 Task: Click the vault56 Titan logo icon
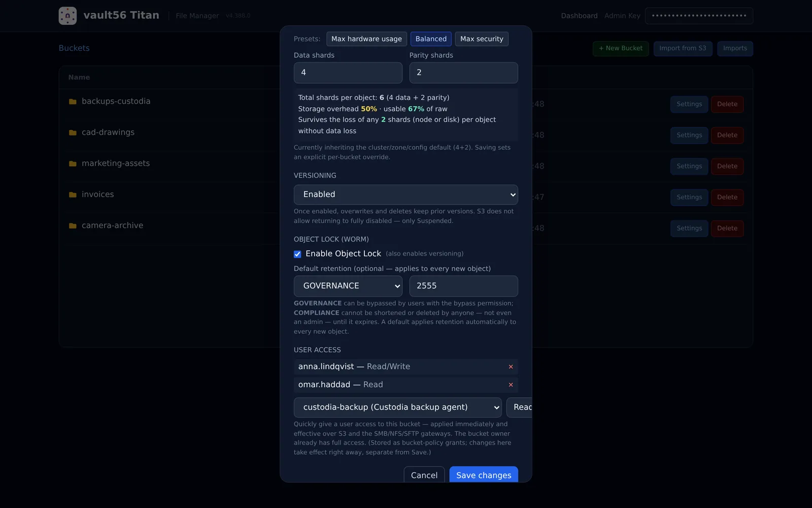pos(67,16)
